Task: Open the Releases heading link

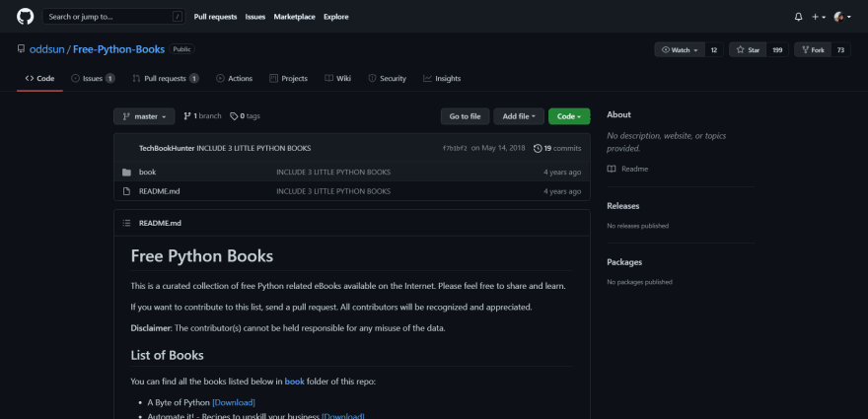Action: (622, 206)
